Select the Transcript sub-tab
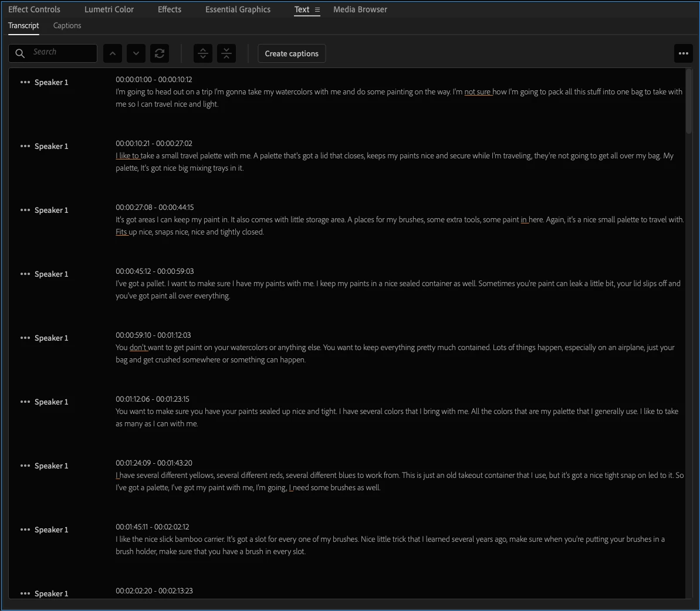The width and height of the screenshot is (700, 611). (23, 25)
